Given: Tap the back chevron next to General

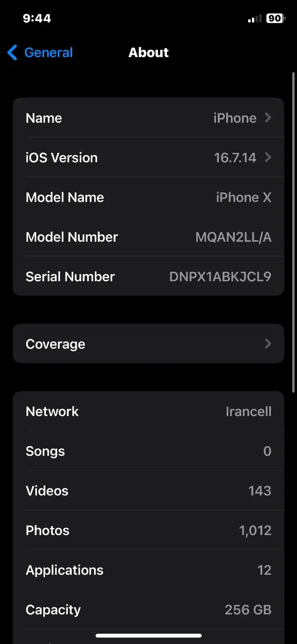Looking at the screenshot, I should (11, 52).
